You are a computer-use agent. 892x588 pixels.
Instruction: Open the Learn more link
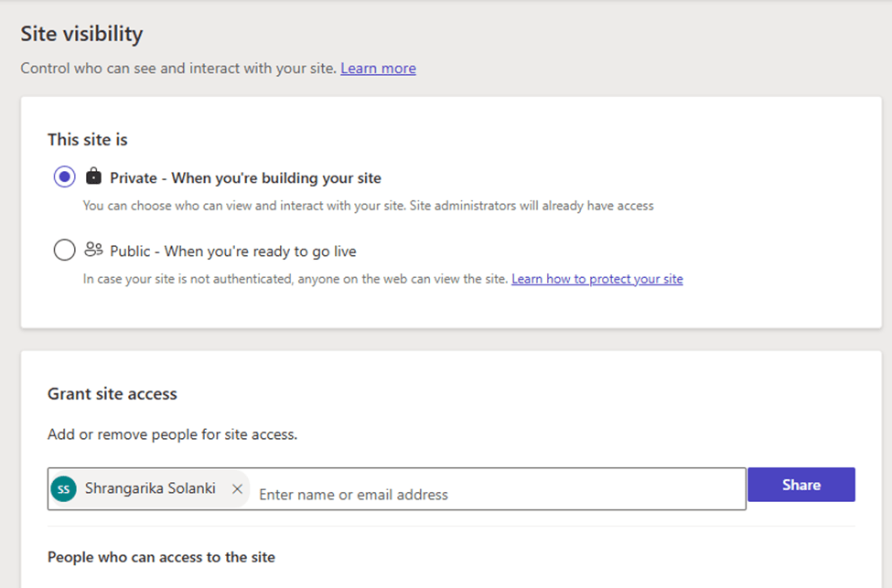378,69
